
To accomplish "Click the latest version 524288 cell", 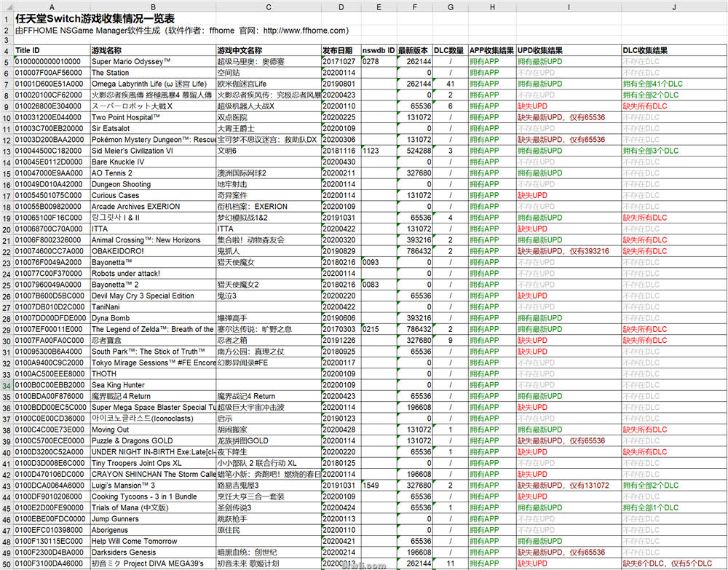I will click(415, 151).
